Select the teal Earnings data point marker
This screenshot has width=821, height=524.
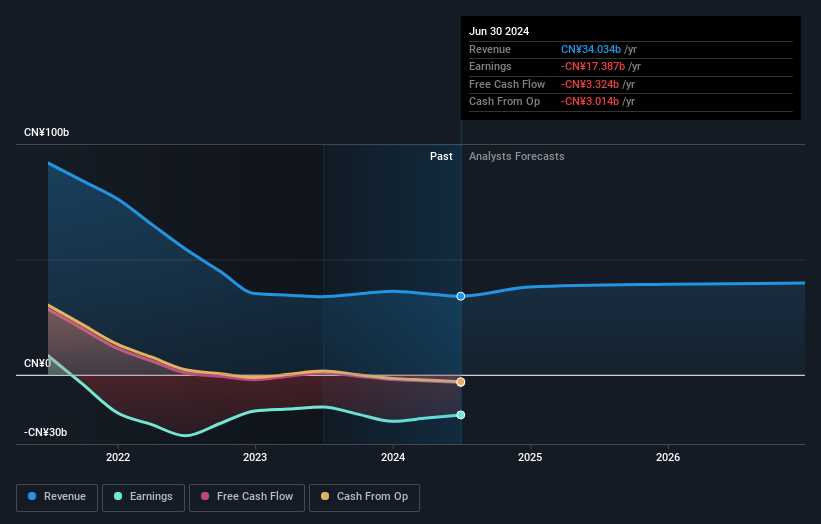click(x=461, y=415)
